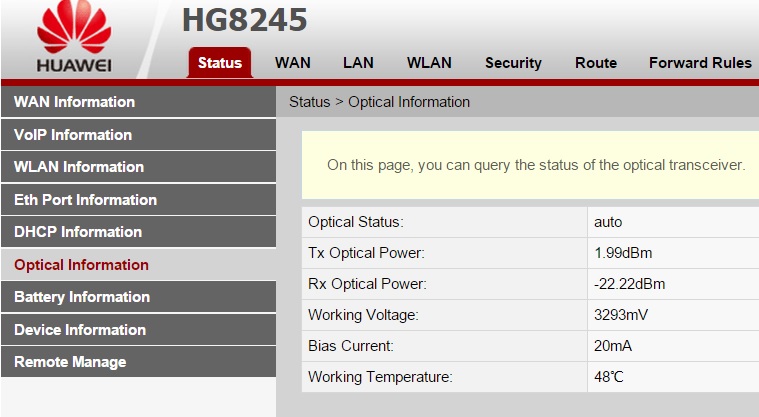759x417 pixels.
Task: Open Battery Information page
Action: pos(82,297)
